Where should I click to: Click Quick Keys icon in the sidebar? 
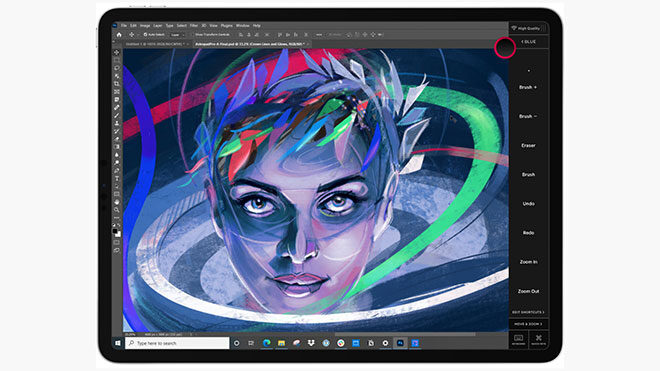pyautogui.click(x=538, y=339)
